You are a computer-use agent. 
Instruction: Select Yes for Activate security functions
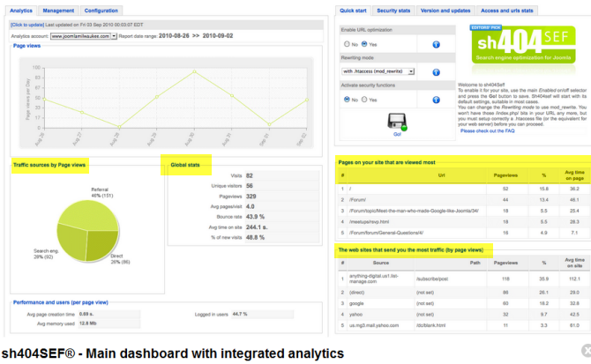click(364, 100)
